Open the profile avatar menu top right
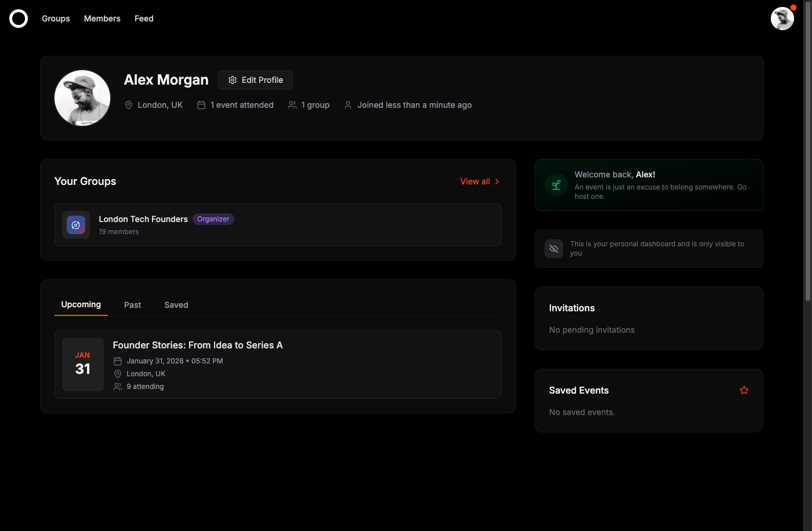The width and height of the screenshot is (812, 531). tap(782, 18)
